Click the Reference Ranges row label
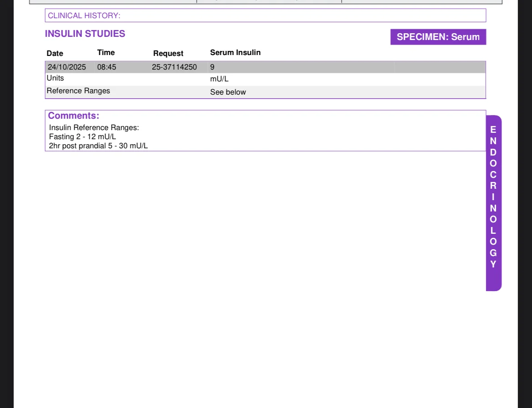Viewport: 532px width, 408px height. 78,91
